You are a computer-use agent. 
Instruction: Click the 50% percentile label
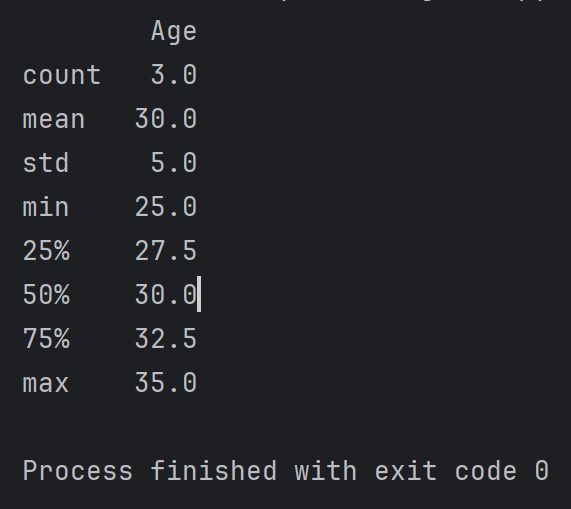[x=46, y=295]
